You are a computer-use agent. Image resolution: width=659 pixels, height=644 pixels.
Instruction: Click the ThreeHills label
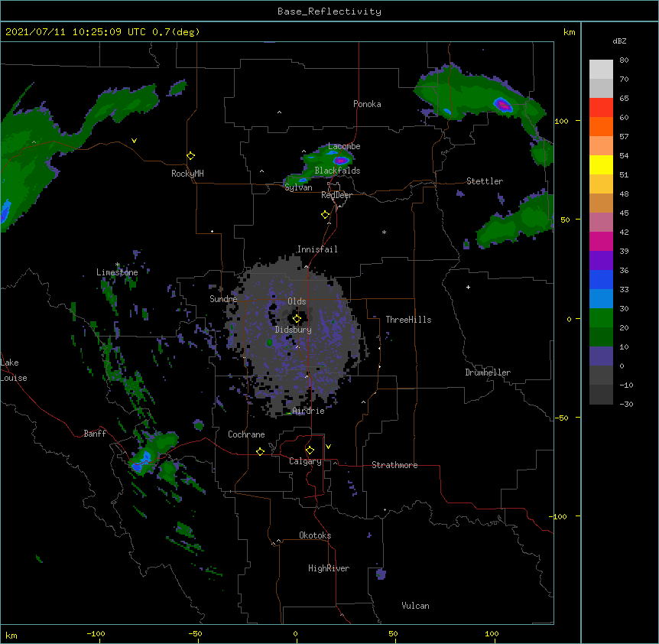(408, 320)
